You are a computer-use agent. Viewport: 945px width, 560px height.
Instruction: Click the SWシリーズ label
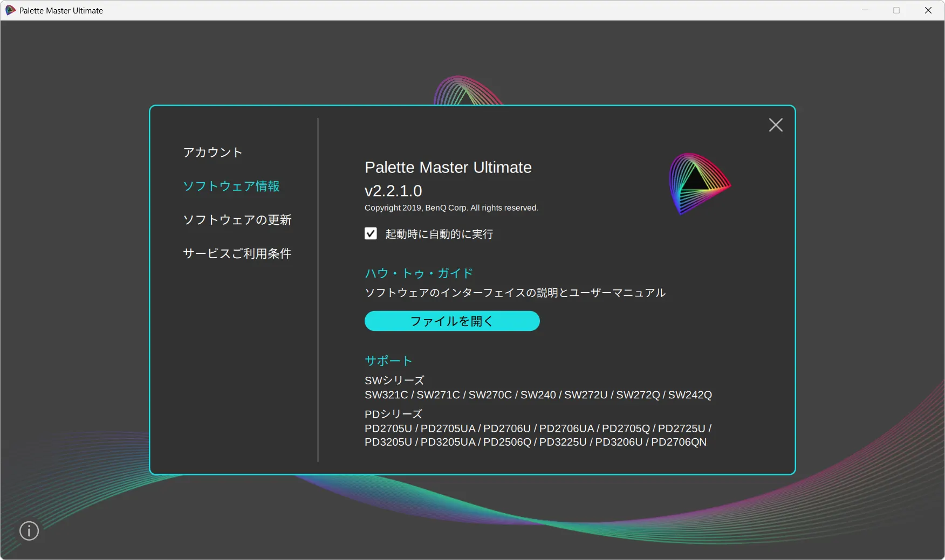394,381
